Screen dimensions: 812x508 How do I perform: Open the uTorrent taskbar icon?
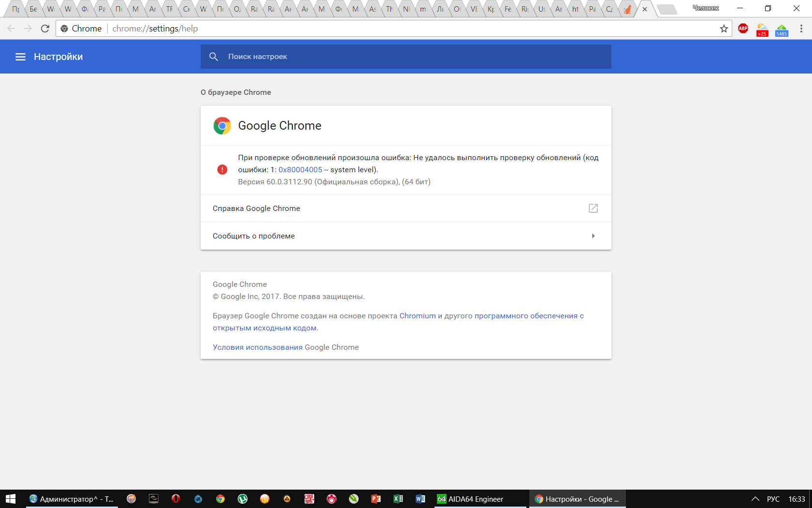[243, 499]
